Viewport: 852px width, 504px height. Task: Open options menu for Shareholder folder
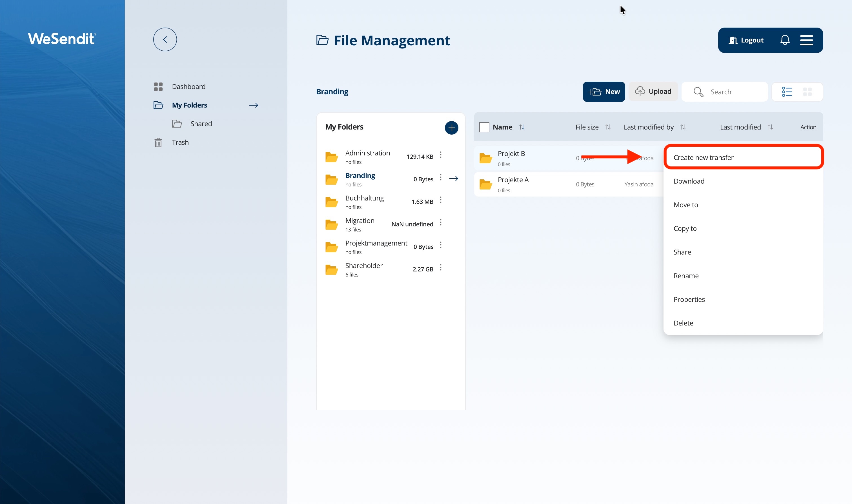(440, 267)
